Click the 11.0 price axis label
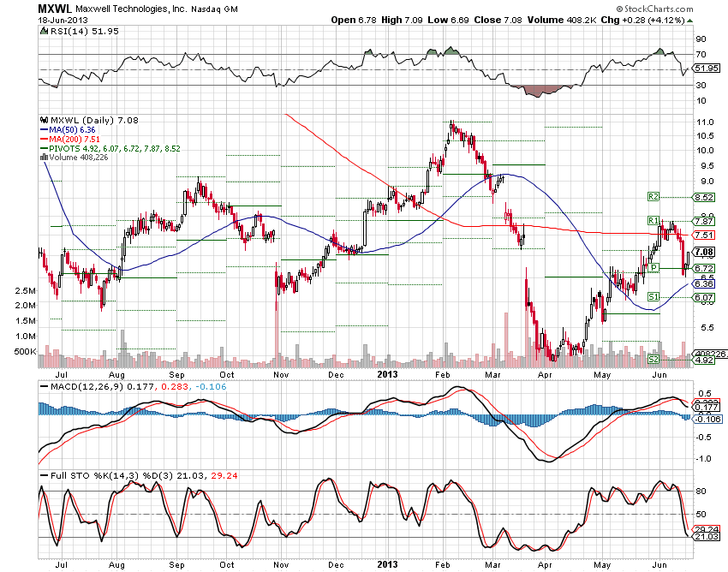This screenshot has height=572, width=728. pos(705,122)
